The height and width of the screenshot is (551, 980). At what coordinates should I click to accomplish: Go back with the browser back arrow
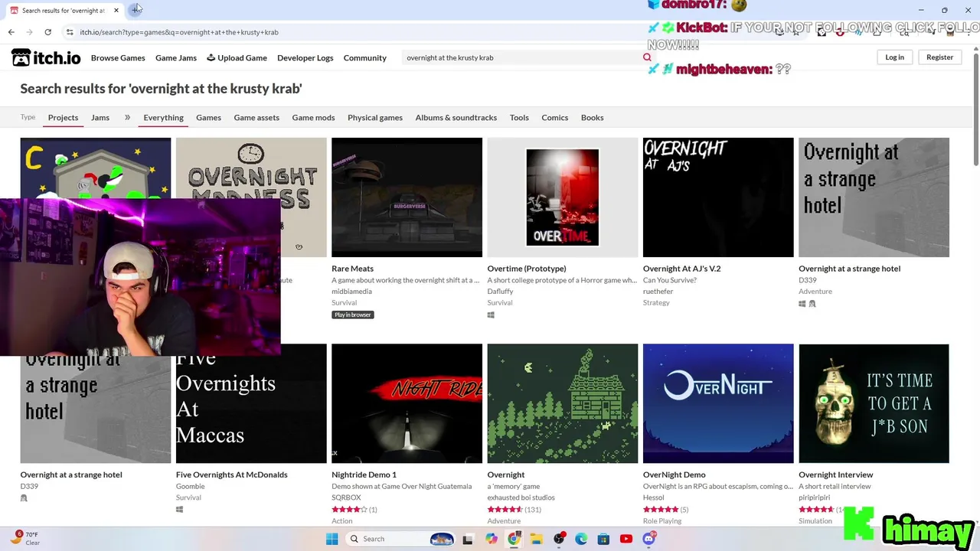tap(11, 32)
